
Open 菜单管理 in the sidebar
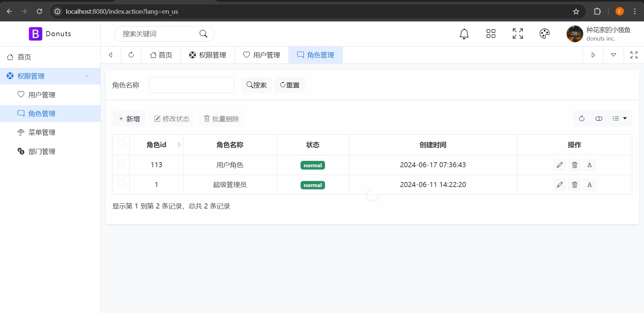pos(42,133)
